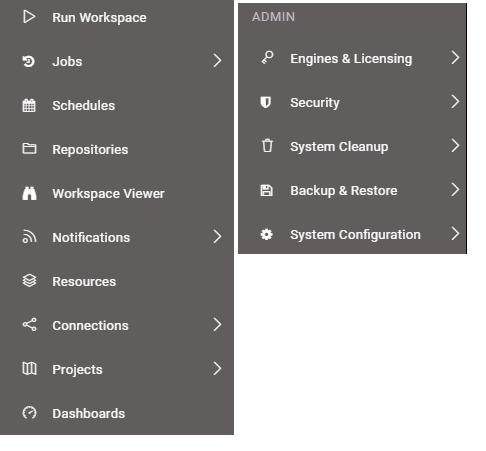Click the System Configuration gear icon
The image size is (486, 451).
(x=266, y=234)
